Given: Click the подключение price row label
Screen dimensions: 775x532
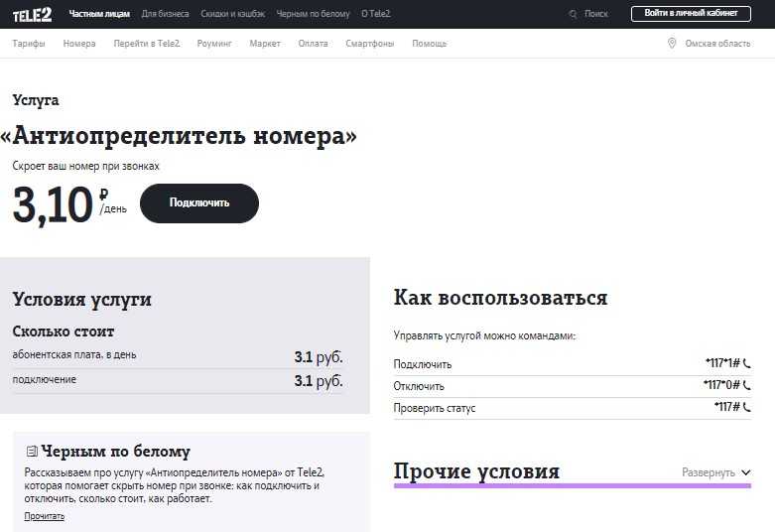Looking at the screenshot, I should [44, 380].
